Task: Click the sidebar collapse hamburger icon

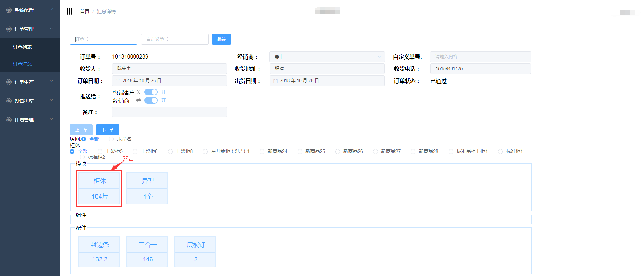Action: [70, 11]
